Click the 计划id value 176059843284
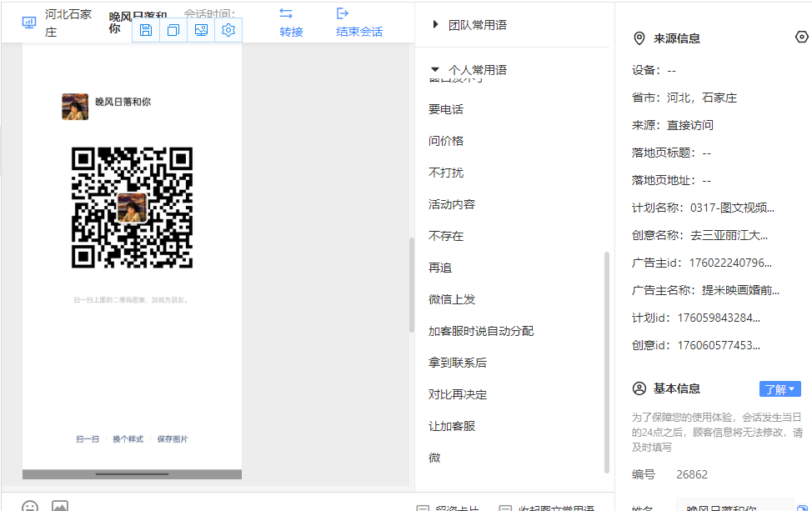The width and height of the screenshot is (812, 511). click(x=719, y=318)
